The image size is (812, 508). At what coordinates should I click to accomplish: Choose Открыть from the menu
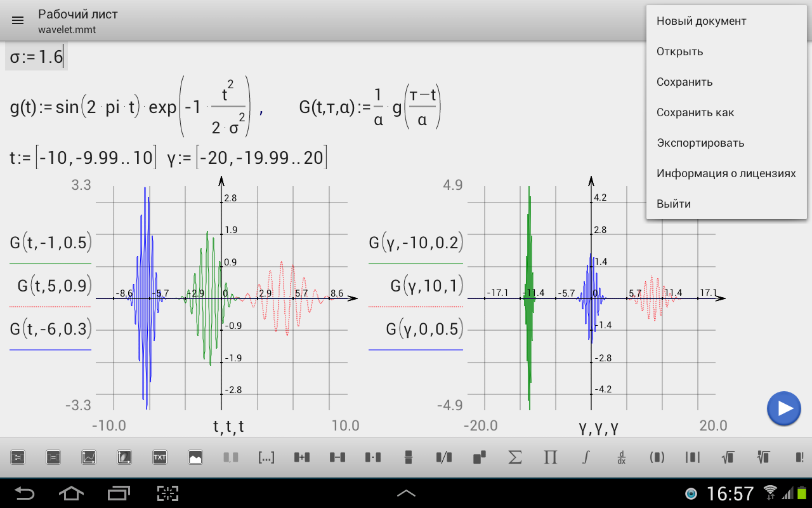click(x=726, y=51)
